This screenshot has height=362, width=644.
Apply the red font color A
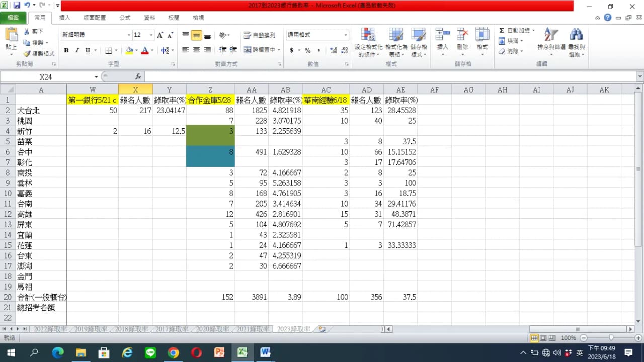tap(145, 50)
